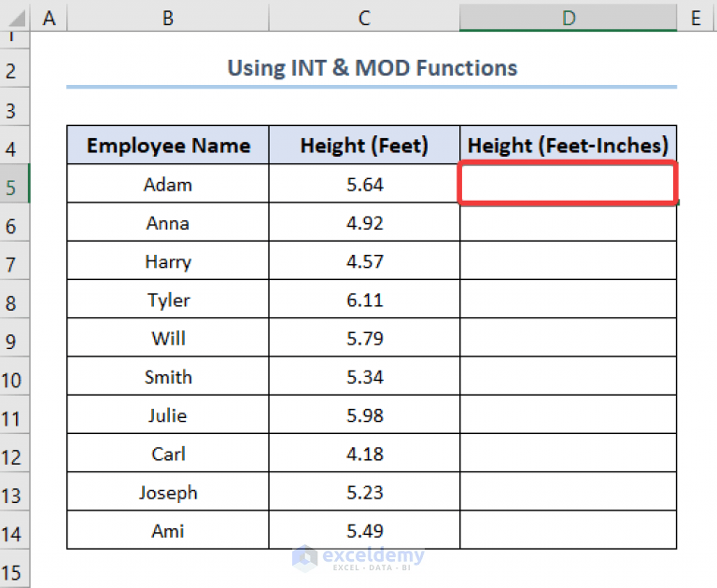The image size is (717, 588).
Task: Select the height value 5.64
Action: click(364, 183)
